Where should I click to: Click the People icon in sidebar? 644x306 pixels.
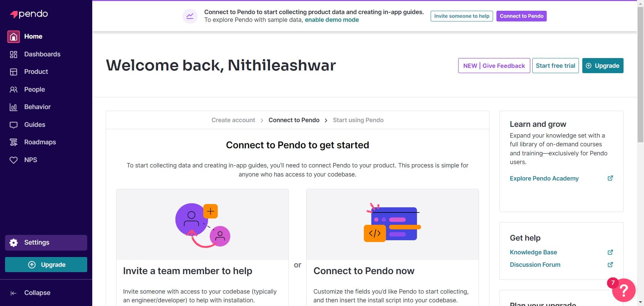pos(13,90)
